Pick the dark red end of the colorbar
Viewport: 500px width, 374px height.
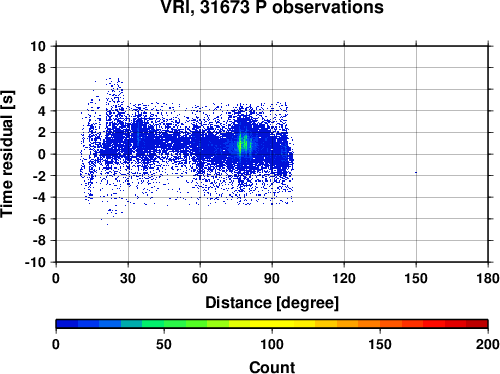pyautogui.click(x=477, y=324)
